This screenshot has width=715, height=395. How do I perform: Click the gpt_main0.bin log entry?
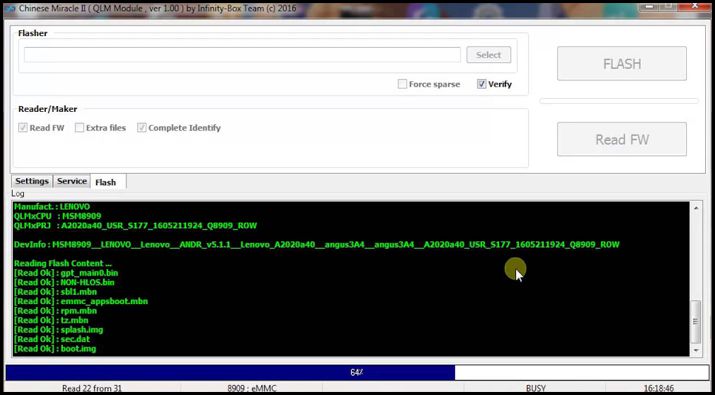pyautogui.click(x=66, y=273)
